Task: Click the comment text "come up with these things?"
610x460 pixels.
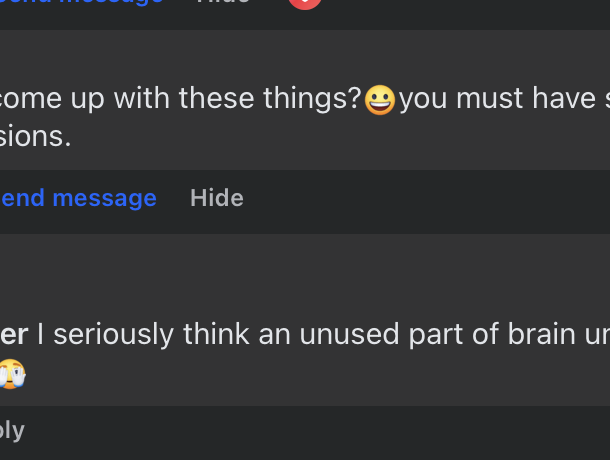Action: point(180,99)
